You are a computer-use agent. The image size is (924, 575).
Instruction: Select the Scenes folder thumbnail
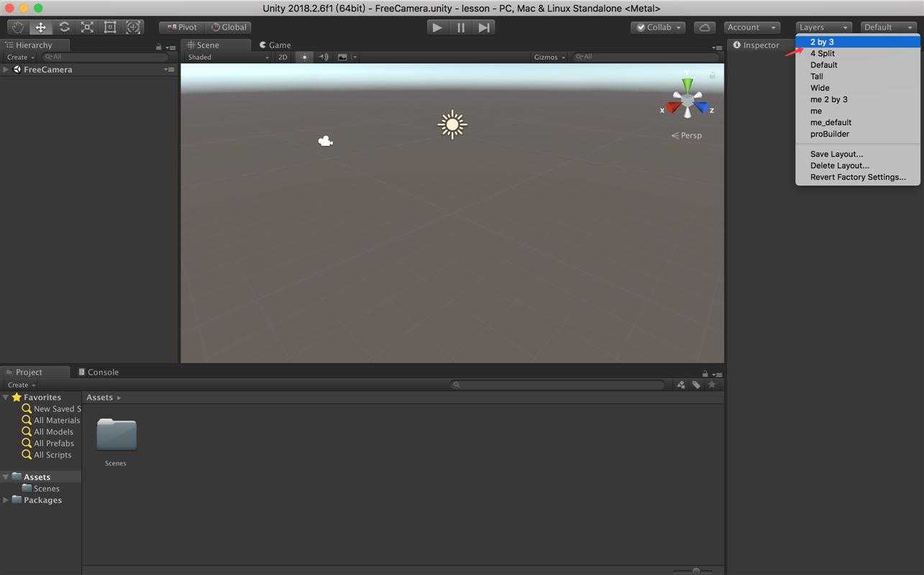(x=116, y=436)
